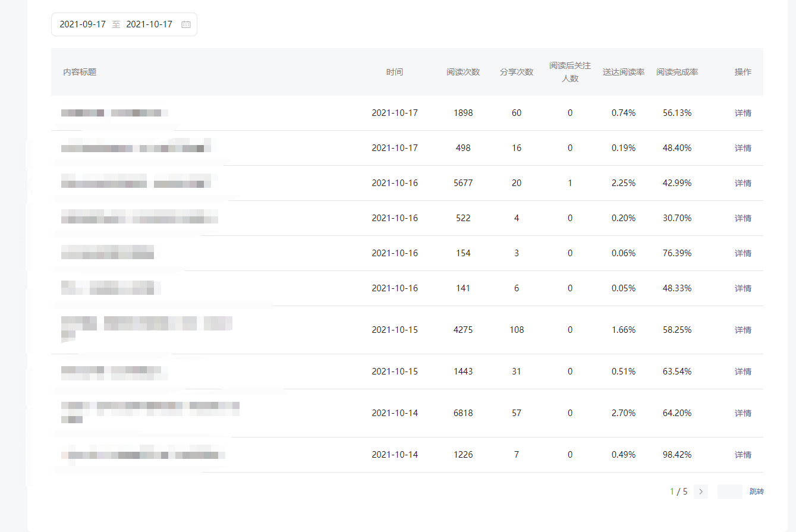The image size is (796, 532).
Task: Click the 阅读完成率 column header
Action: [677, 72]
